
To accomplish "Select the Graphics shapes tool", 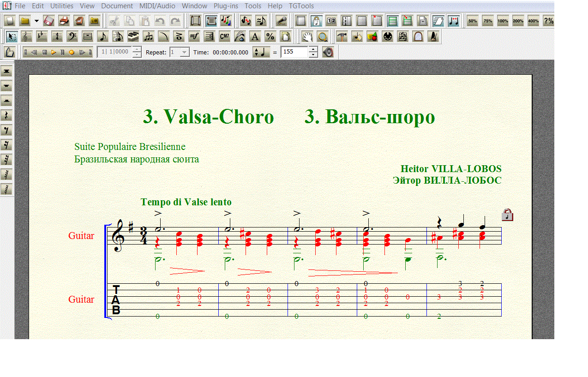I will coord(372,36).
